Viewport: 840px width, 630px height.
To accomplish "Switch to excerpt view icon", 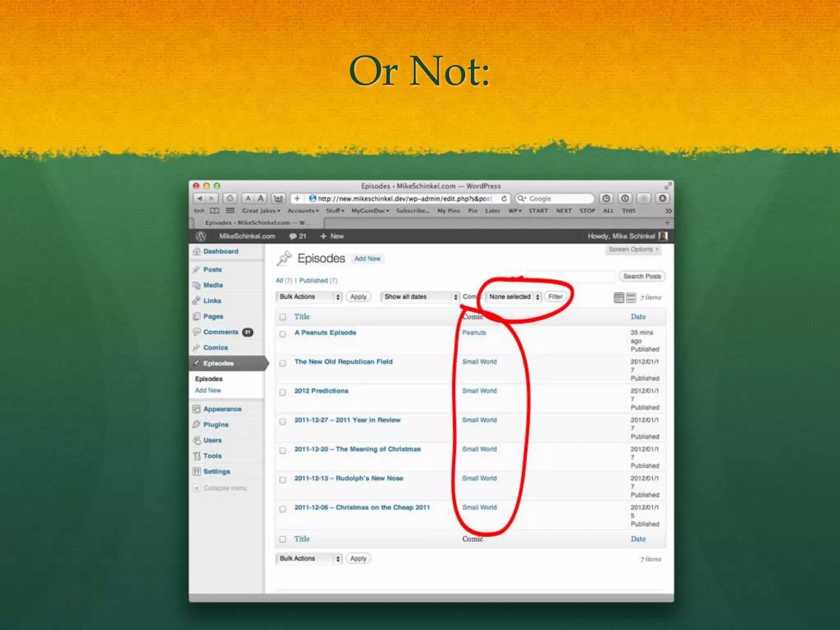I will pyautogui.click(x=631, y=297).
